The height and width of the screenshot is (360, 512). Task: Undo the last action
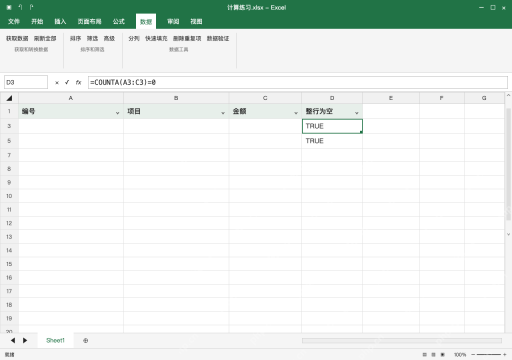pyautogui.click(x=20, y=7)
